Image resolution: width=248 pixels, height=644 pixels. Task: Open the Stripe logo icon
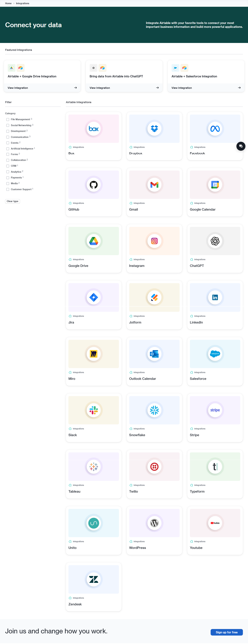[x=215, y=410]
